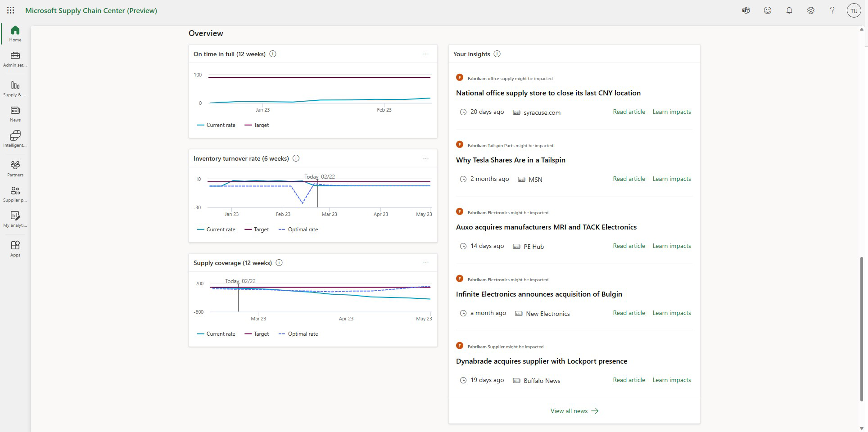Open News in the sidebar
Image resolution: width=868 pixels, height=432 pixels.
[15, 114]
